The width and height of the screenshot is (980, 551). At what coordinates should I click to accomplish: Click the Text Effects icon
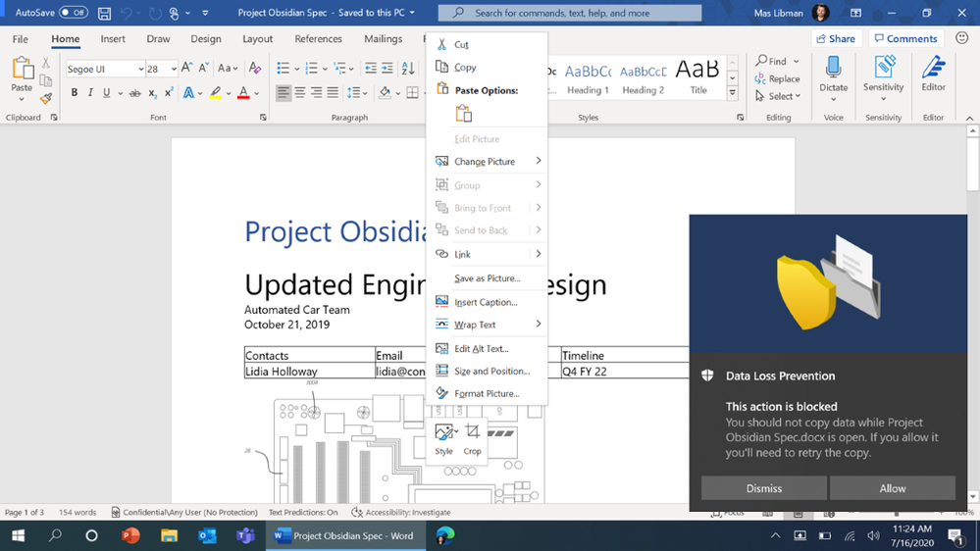click(x=188, y=93)
